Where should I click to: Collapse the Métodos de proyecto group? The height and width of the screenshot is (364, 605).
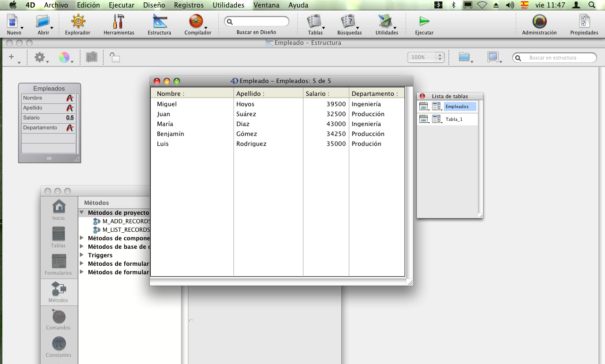coord(82,213)
